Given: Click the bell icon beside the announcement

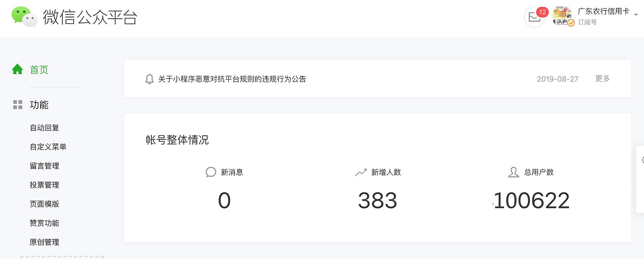Looking at the screenshot, I should pyautogui.click(x=149, y=79).
